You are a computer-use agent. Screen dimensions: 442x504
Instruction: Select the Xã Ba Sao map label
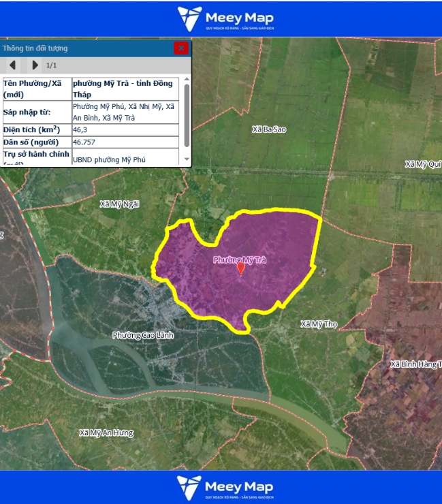point(268,129)
